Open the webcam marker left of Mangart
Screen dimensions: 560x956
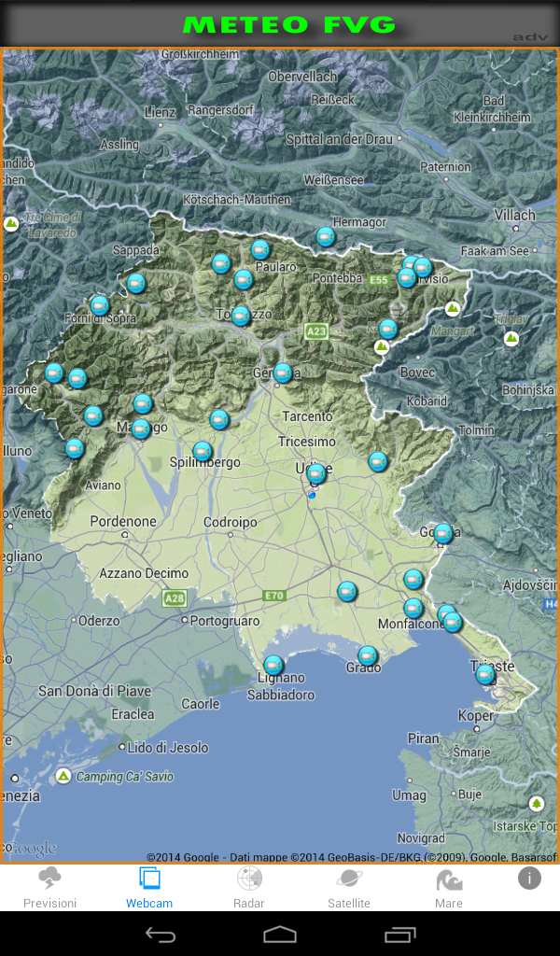pos(387,330)
